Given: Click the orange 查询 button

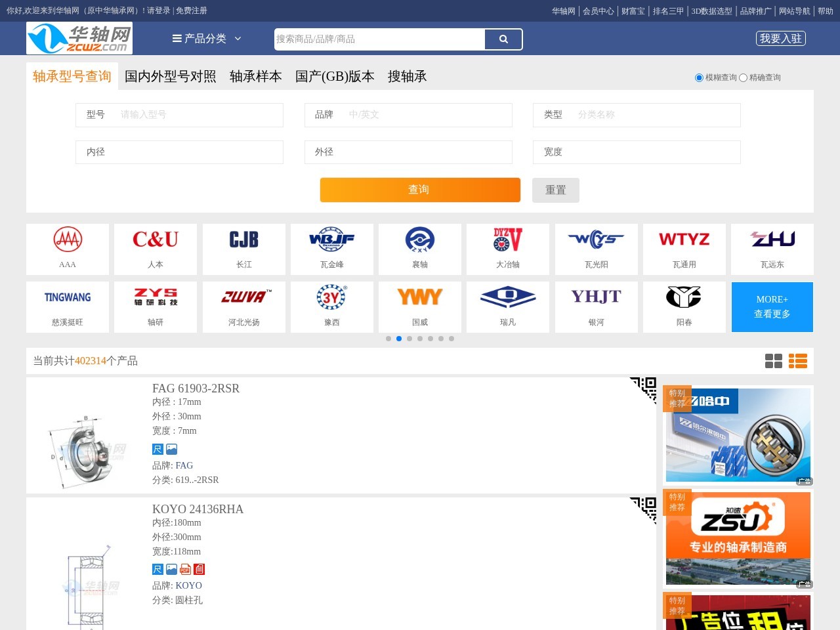Looking at the screenshot, I should pos(420,190).
